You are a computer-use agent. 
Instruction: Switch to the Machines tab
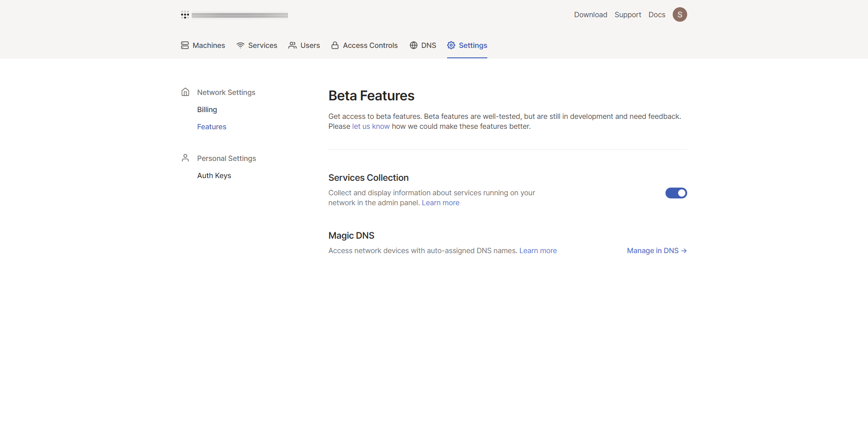(x=208, y=45)
